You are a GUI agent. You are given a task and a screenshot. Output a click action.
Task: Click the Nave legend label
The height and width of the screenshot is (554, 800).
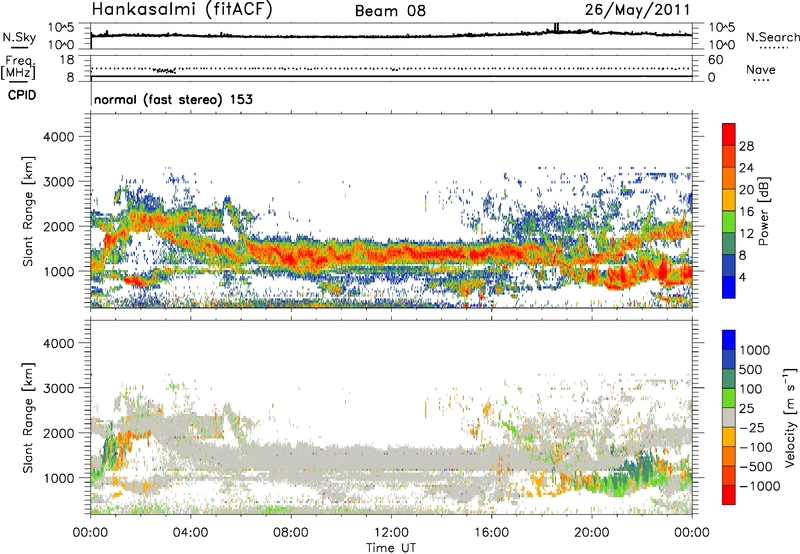pos(760,69)
